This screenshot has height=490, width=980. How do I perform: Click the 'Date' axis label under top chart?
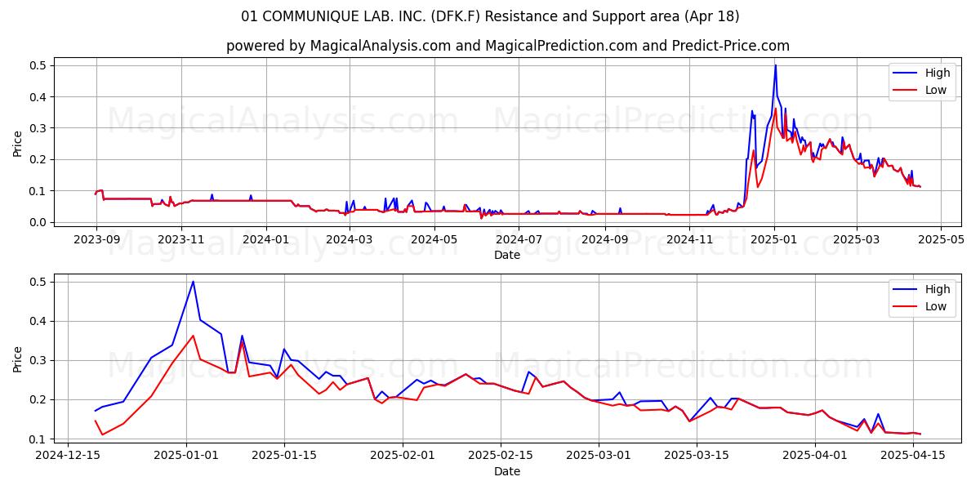507,255
